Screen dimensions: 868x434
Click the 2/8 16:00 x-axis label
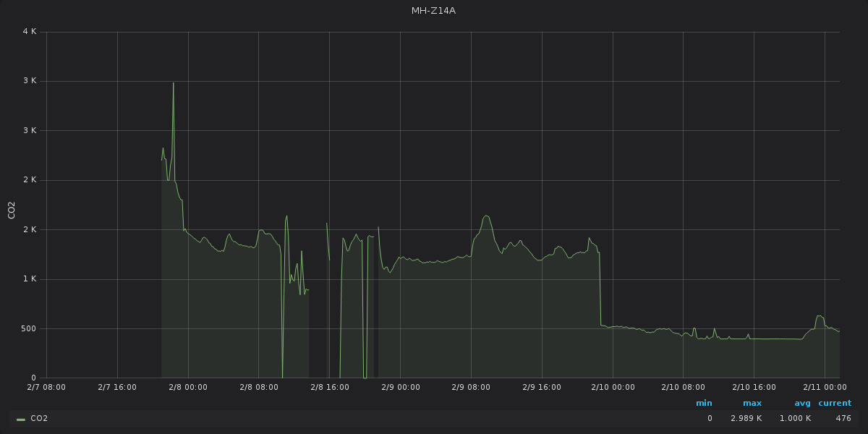click(330, 387)
